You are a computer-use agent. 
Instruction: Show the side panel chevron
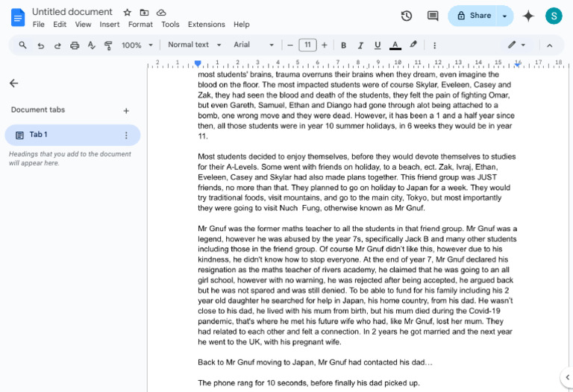click(567, 377)
